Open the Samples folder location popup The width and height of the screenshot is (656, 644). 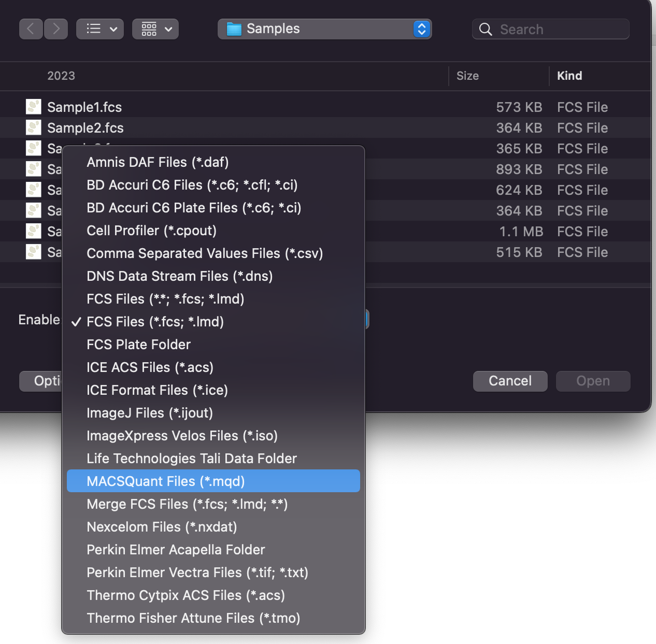point(324,29)
